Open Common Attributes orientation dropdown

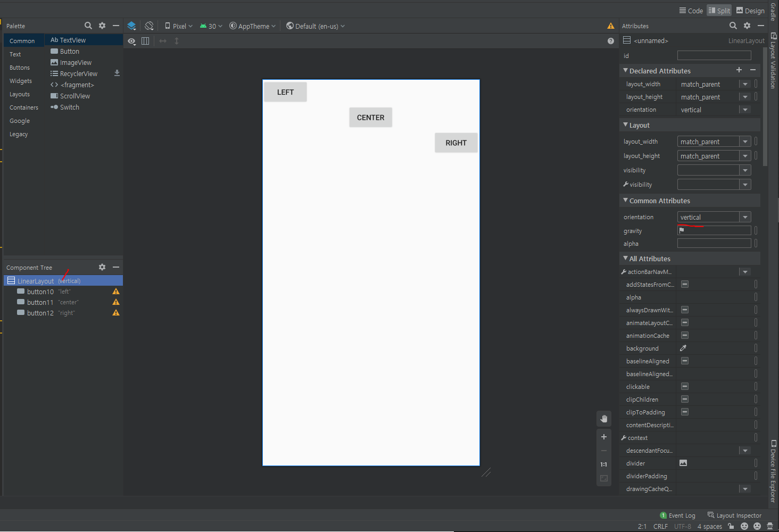click(745, 217)
